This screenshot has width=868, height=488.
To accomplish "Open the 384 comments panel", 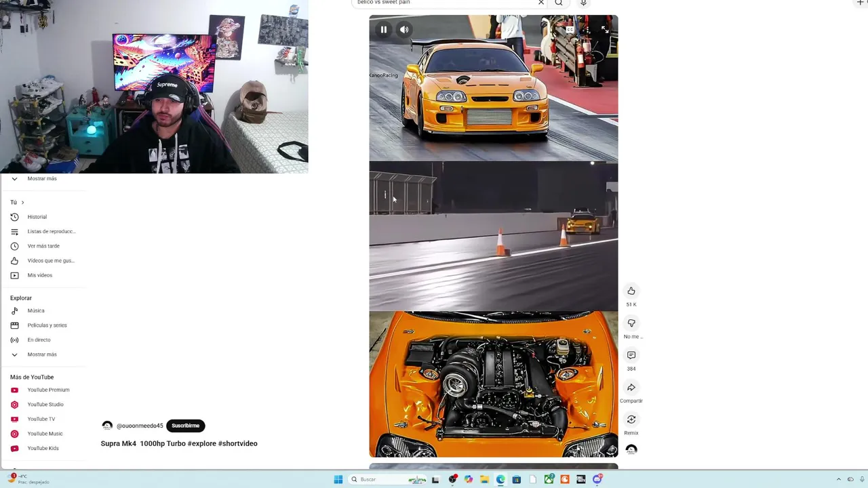I will tap(631, 355).
